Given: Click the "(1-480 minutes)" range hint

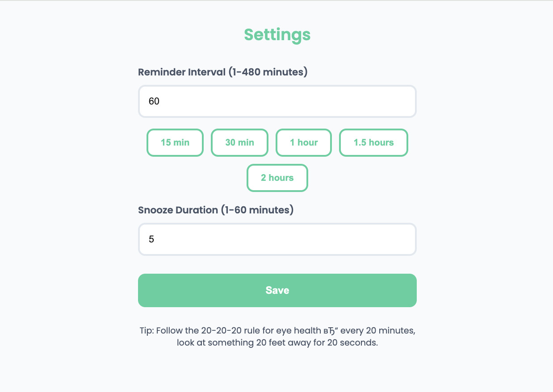Looking at the screenshot, I should click(x=268, y=72).
